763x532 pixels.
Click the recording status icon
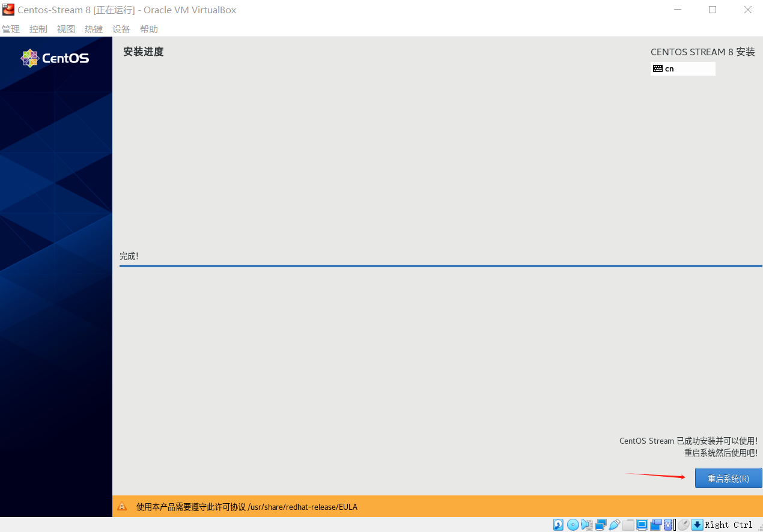point(656,525)
